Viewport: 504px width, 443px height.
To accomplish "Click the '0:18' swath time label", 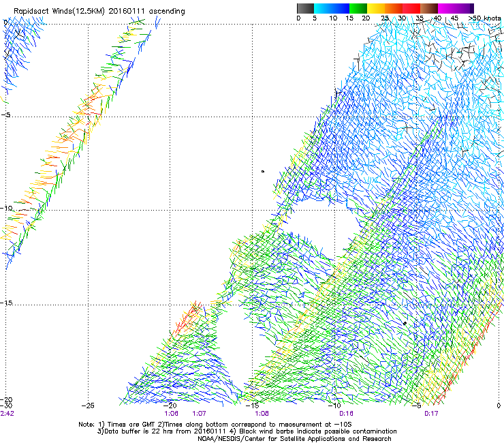I will (x=346, y=414).
